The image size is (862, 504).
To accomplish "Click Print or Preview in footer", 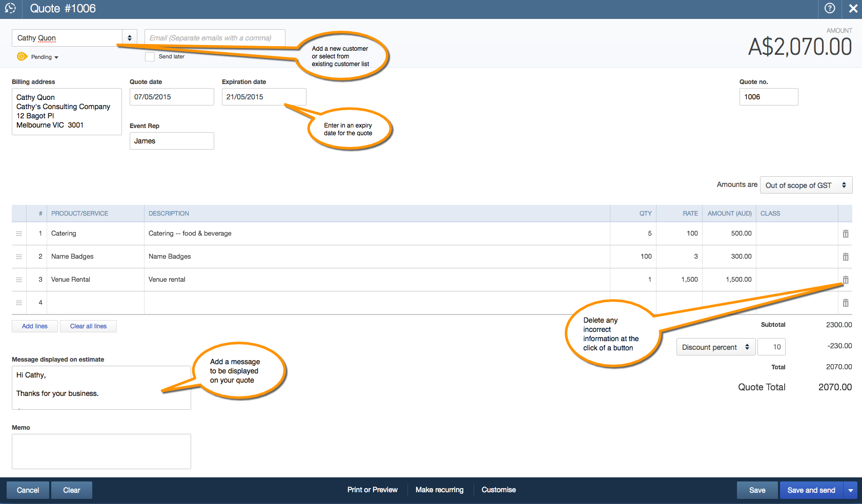I will click(372, 490).
